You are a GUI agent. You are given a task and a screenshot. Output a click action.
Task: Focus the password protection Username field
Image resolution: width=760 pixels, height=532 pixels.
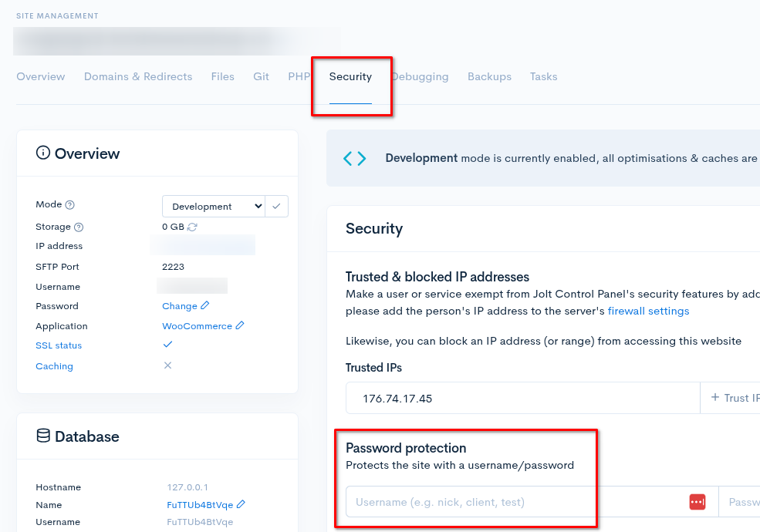(513, 502)
